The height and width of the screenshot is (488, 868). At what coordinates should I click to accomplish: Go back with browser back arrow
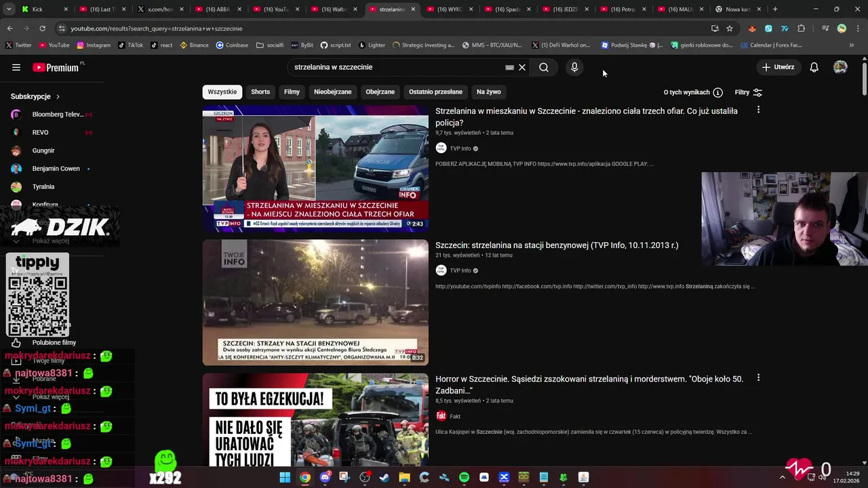point(9,28)
